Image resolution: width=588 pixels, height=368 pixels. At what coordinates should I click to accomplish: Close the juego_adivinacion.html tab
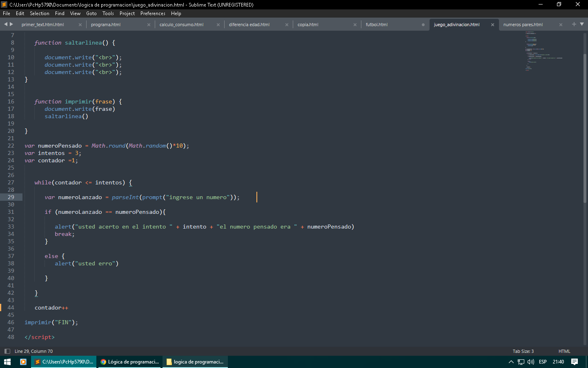492,25
